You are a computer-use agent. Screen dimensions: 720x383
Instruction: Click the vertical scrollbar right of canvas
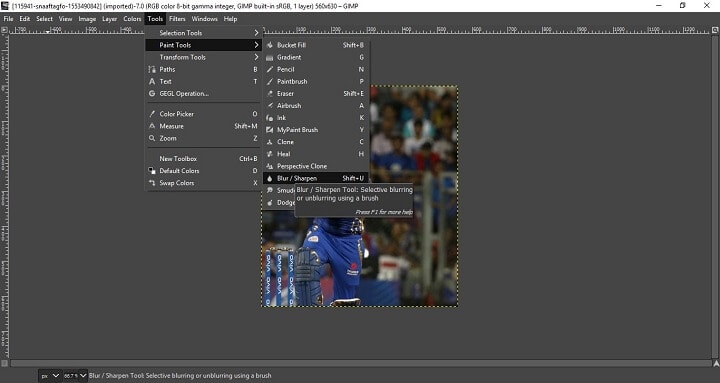[x=715, y=197]
